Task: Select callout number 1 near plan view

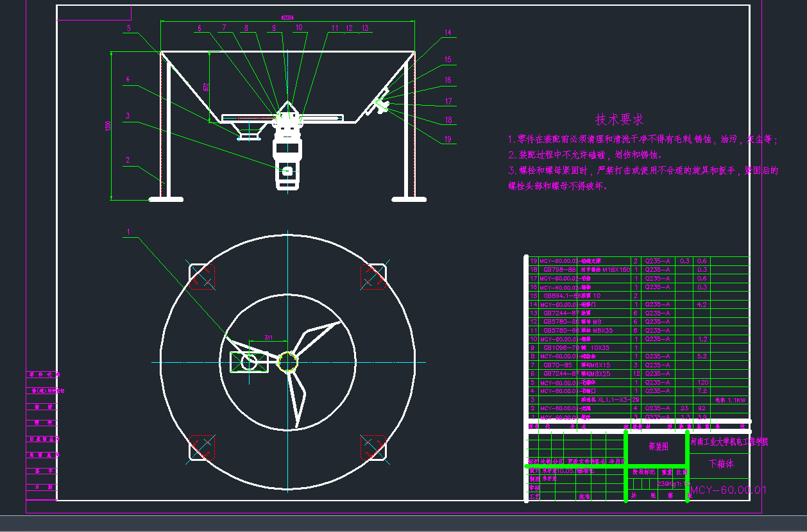Action: tap(128, 232)
